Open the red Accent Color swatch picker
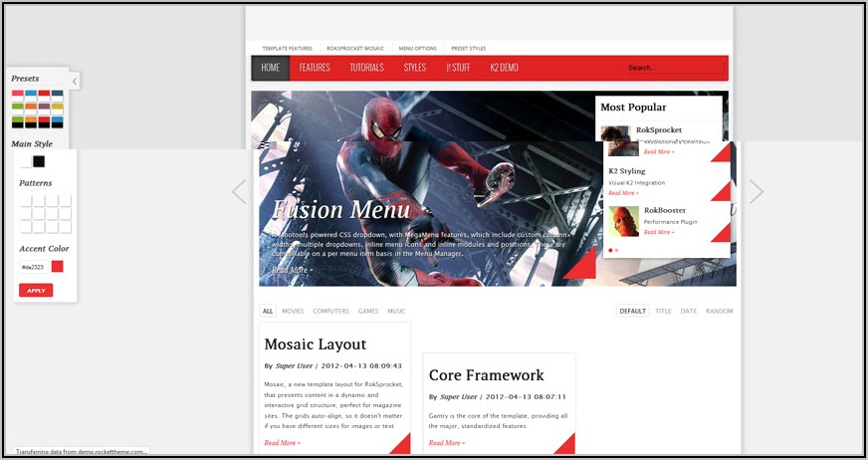This screenshot has height=460, width=868. (58, 266)
